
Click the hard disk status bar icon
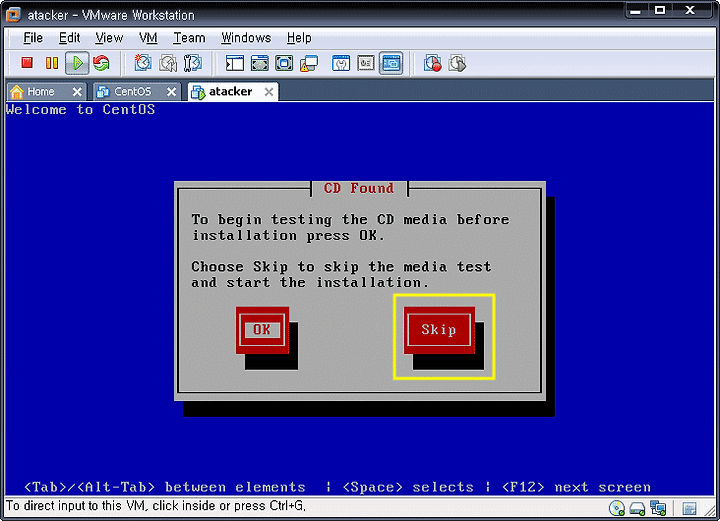[x=637, y=508]
